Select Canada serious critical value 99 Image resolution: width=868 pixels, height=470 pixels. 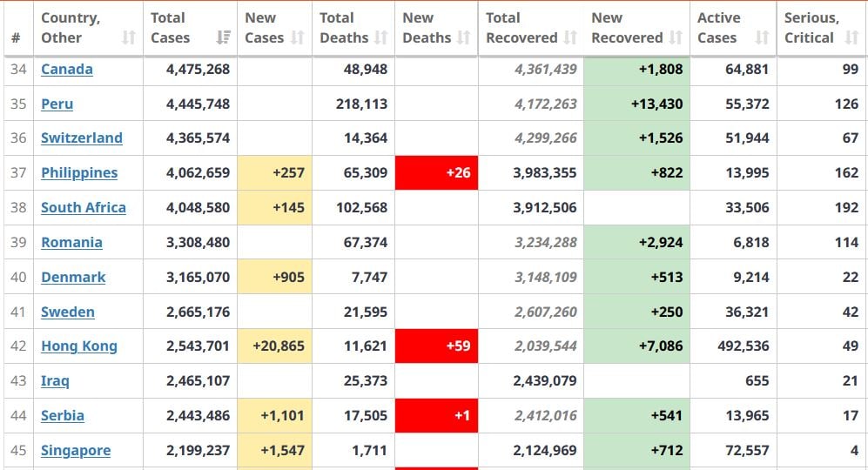pyautogui.click(x=851, y=70)
